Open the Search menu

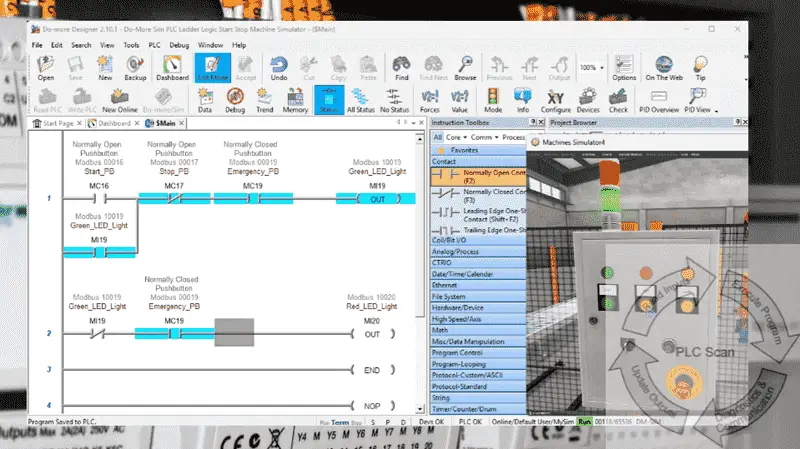click(x=81, y=45)
